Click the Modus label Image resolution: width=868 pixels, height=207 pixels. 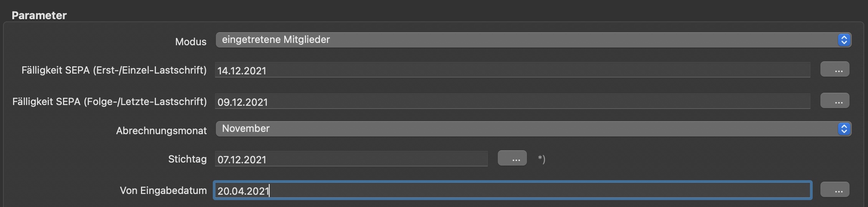[x=190, y=41]
